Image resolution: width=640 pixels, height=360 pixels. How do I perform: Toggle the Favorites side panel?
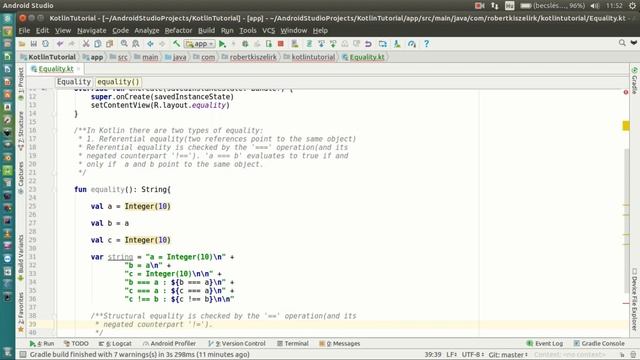click(x=21, y=312)
